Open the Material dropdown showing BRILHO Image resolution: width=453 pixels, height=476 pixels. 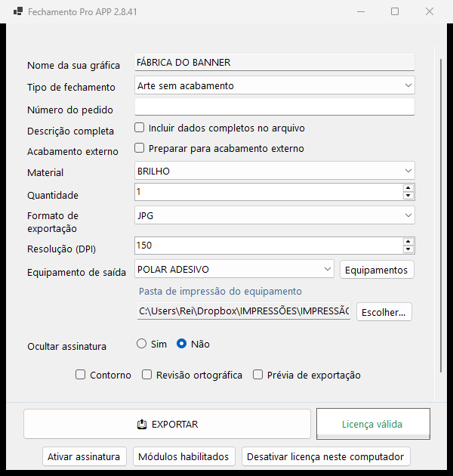pos(275,171)
